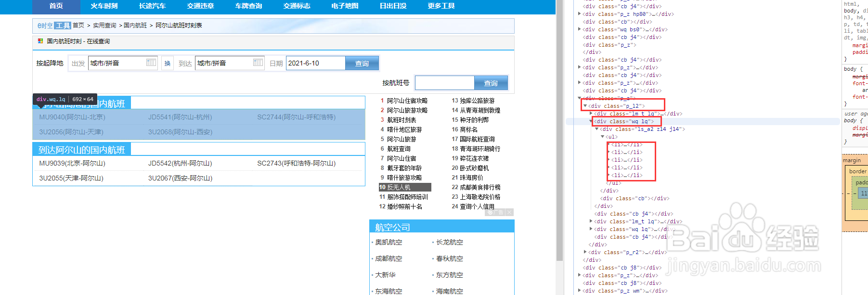
Task: Open the 火车时刻 navigation item
Action: click(x=104, y=6)
